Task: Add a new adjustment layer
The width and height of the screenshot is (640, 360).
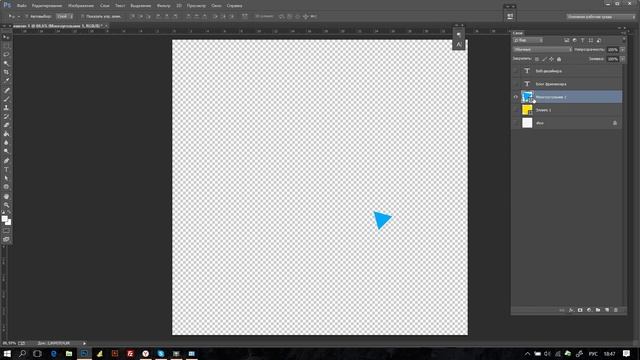Action: pos(589,310)
